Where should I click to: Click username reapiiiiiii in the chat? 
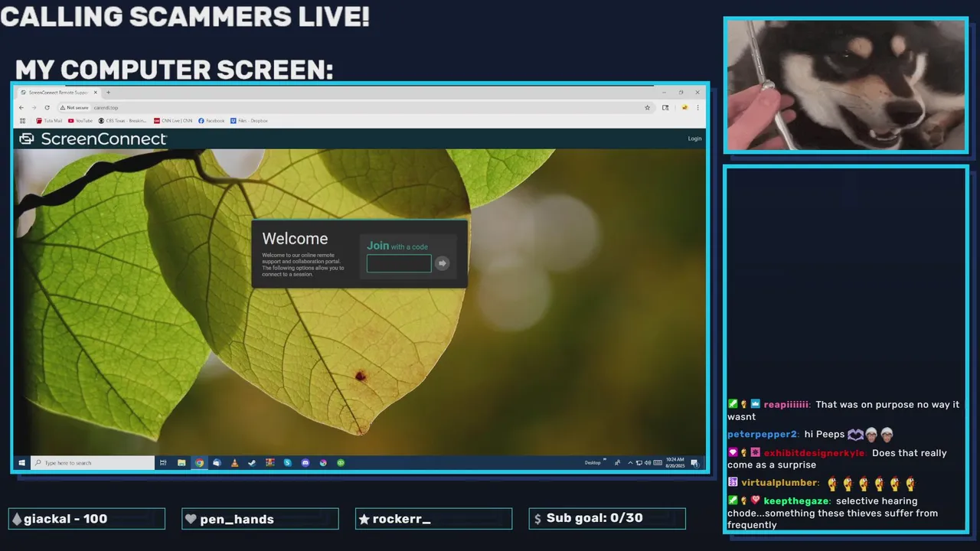point(786,405)
